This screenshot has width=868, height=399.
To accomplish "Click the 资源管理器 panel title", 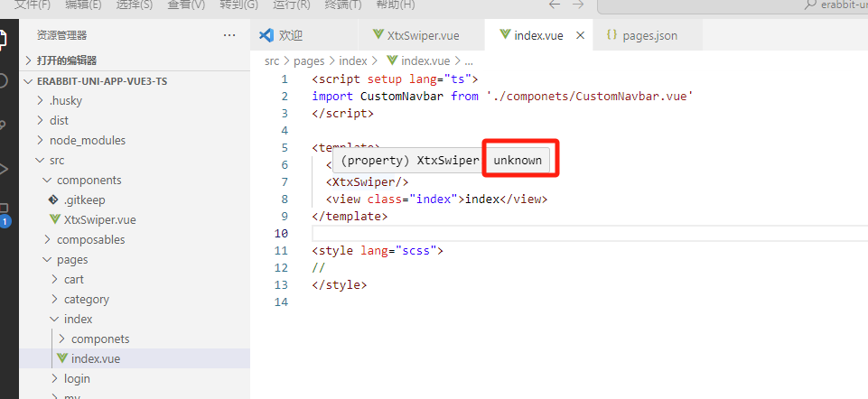I will pos(61,35).
